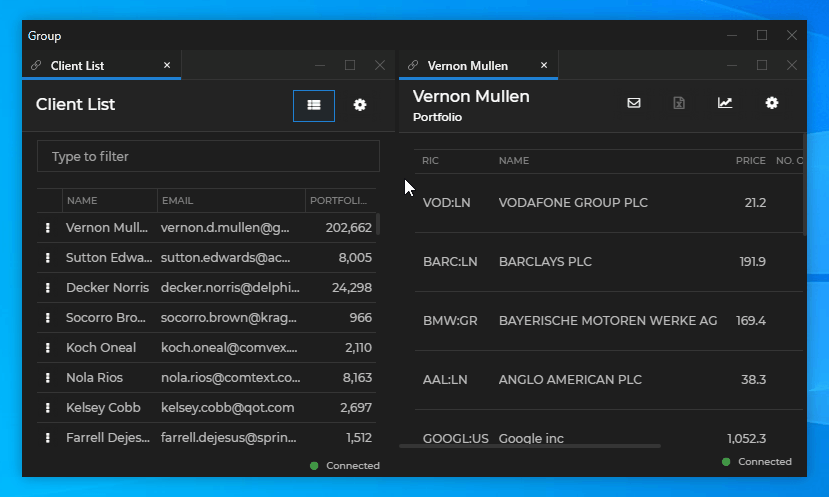
Task: Sort portfolio by NAME column header
Action: [514, 160]
